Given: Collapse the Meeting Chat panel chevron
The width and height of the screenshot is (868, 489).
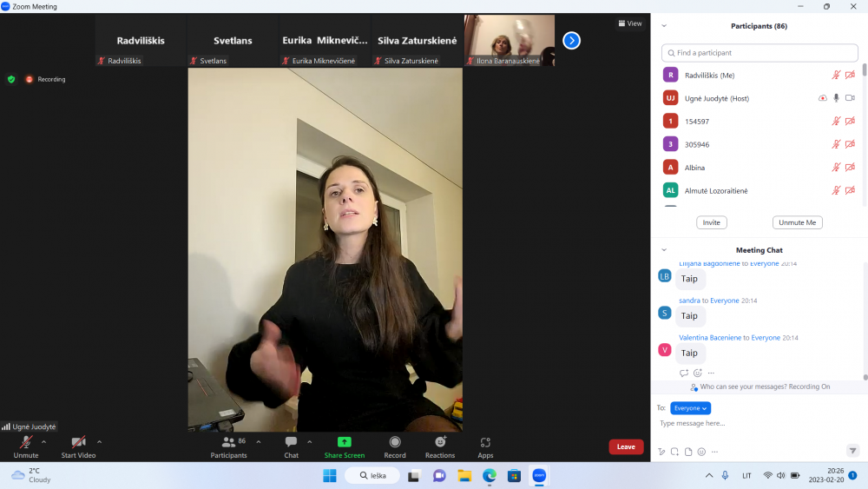Looking at the screenshot, I should [664, 250].
